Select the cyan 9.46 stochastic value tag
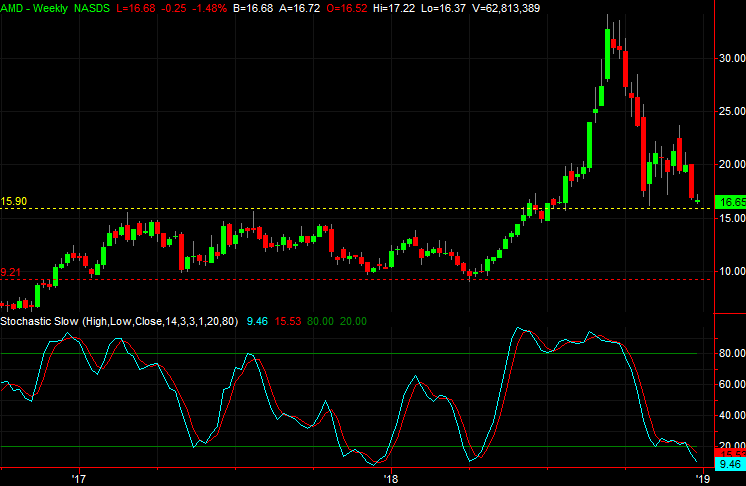 (731, 464)
